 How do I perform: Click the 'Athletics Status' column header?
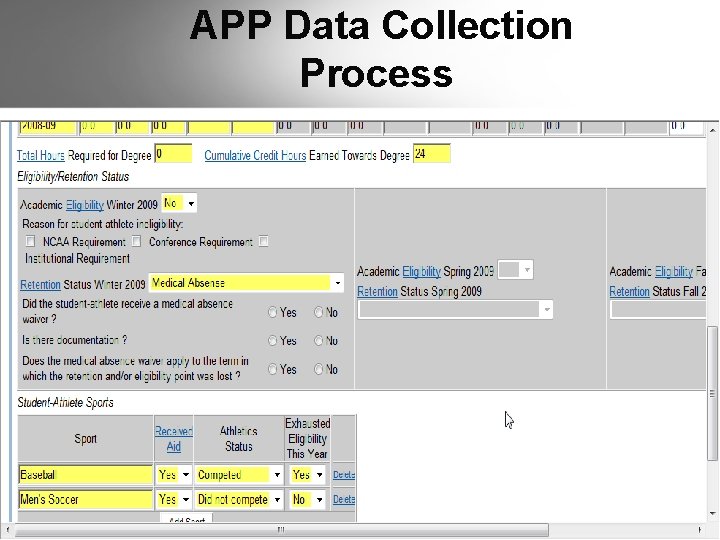(x=238, y=439)
